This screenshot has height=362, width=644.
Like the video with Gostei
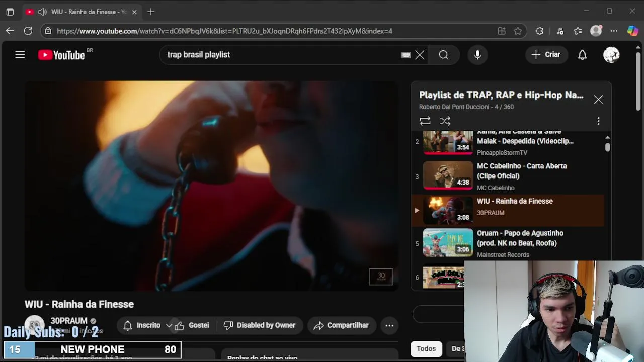pyautogui.click(x=192, y=325)
